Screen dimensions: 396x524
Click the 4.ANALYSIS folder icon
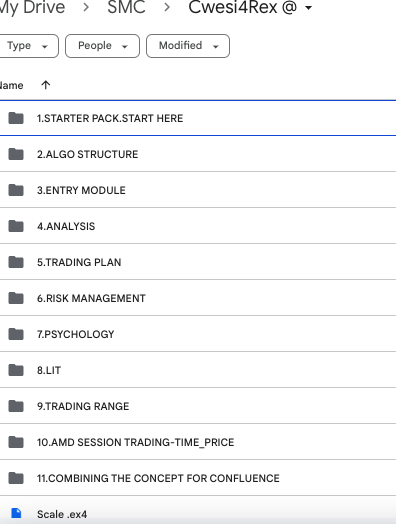[x=16, y=226]
